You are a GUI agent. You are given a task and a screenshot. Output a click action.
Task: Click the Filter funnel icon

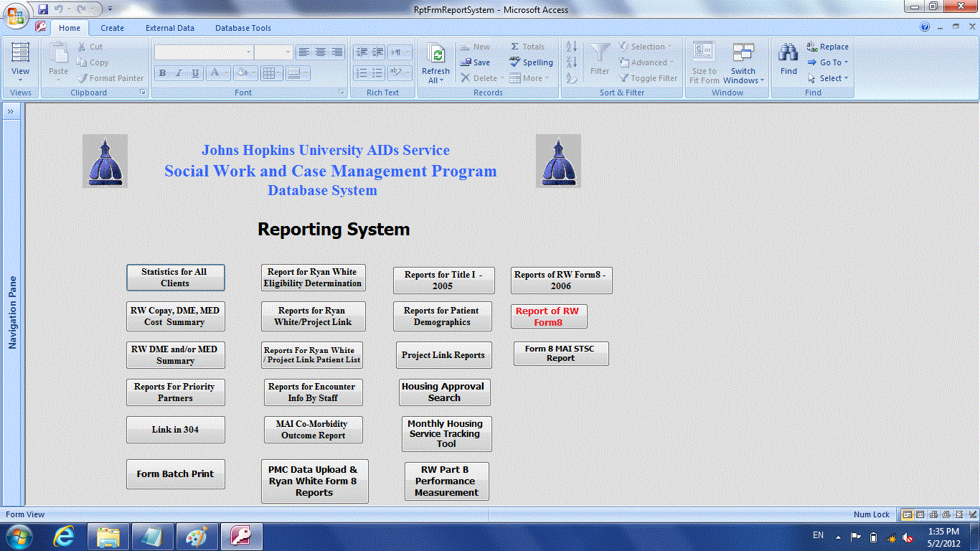(600, 54)
